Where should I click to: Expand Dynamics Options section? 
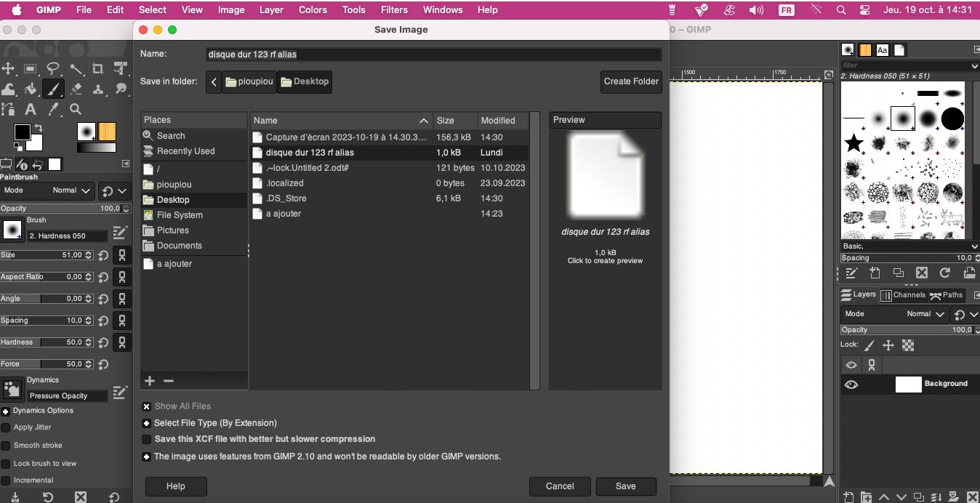5,411
